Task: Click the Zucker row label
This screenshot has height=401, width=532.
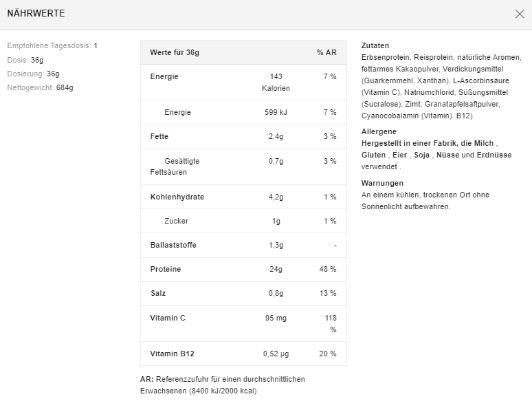Action: click(176, 221)
